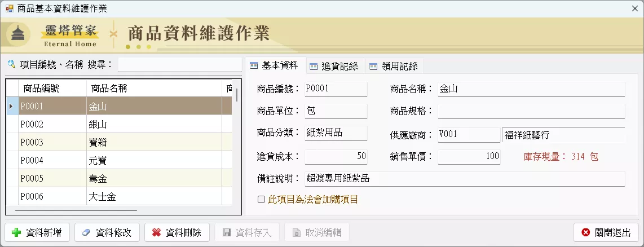
Task: Click the 商品名稱 column header
Action: click(154, 89)
